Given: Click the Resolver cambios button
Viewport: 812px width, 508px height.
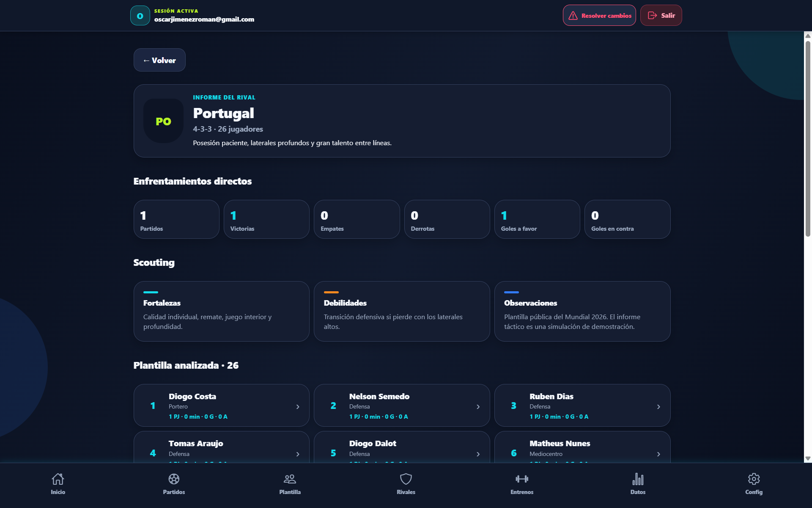Looking at the screenshot, I should click(x=599, y=16).
